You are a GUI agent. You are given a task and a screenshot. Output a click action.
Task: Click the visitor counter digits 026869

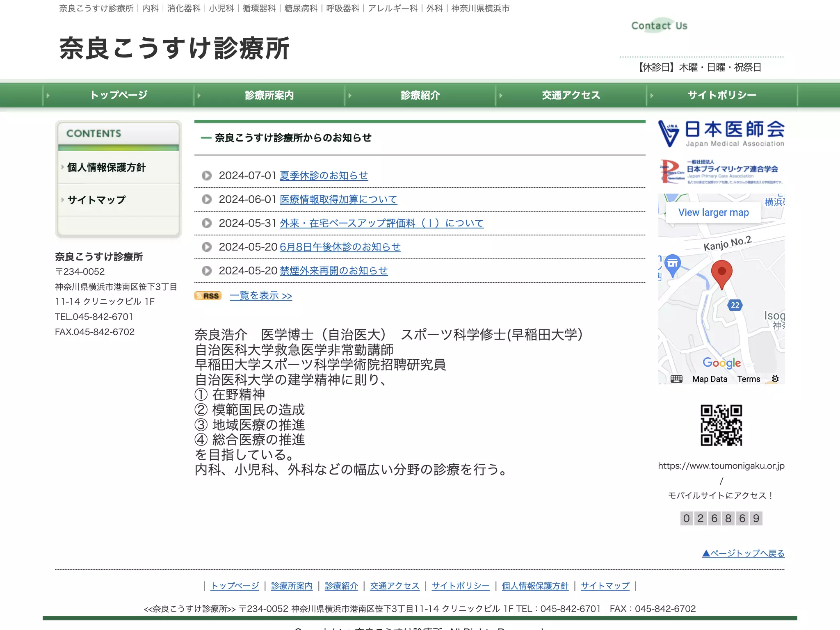[x=721, y=518]
